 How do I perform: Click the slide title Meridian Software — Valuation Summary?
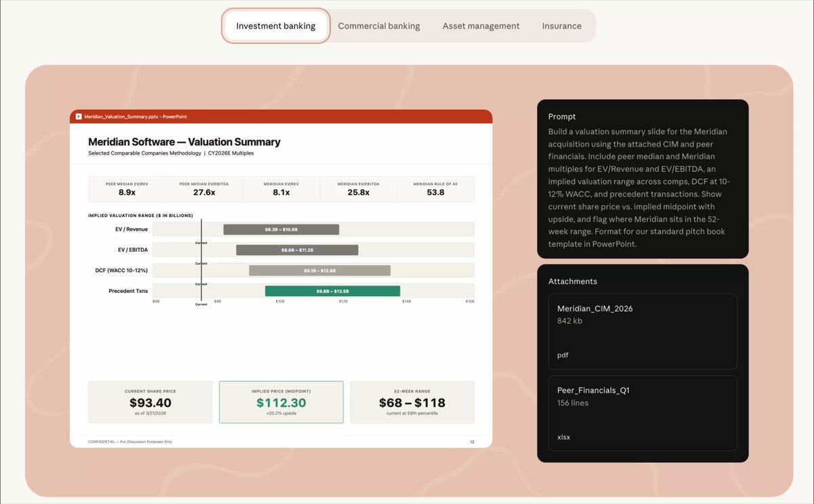tap(184, 142)
